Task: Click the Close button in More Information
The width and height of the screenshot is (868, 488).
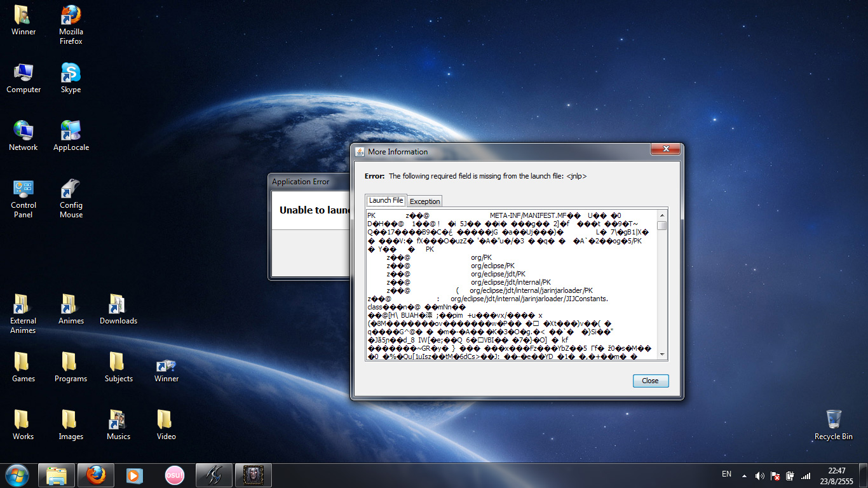Action: [x=651, y=381]
